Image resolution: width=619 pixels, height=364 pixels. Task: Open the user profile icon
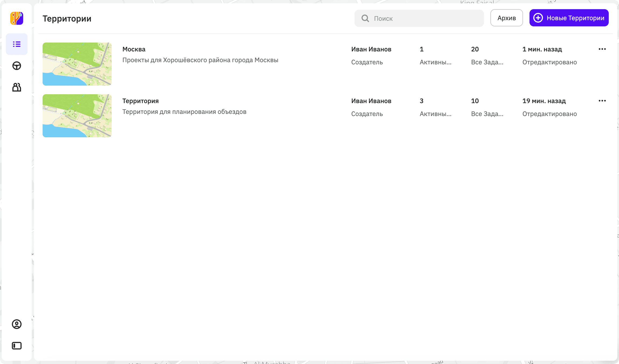point(17,324)
